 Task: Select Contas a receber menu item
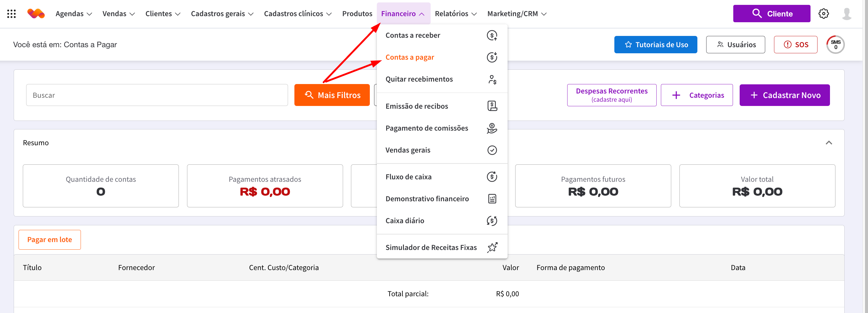(413, 35)
